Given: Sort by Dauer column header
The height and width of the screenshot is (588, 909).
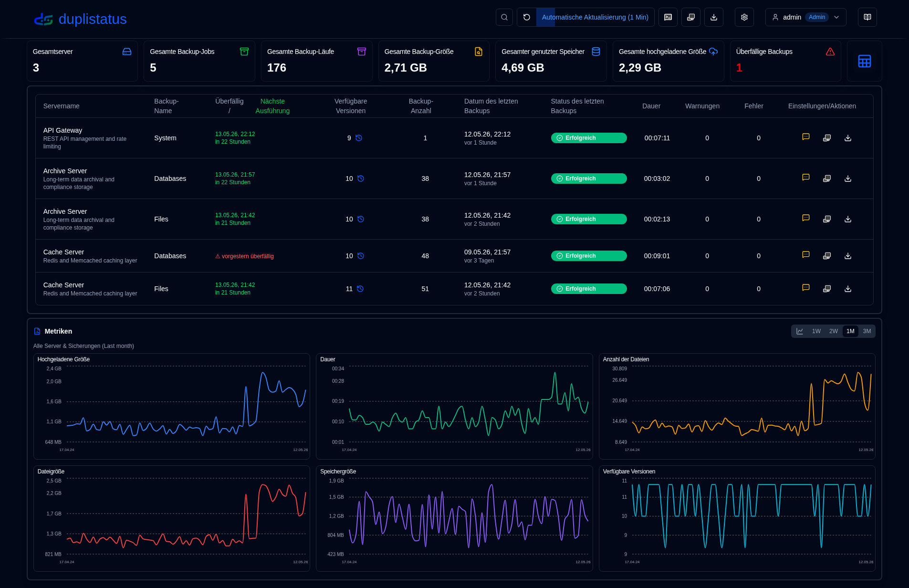Looking at the screenshot, I should pos(651,106).
